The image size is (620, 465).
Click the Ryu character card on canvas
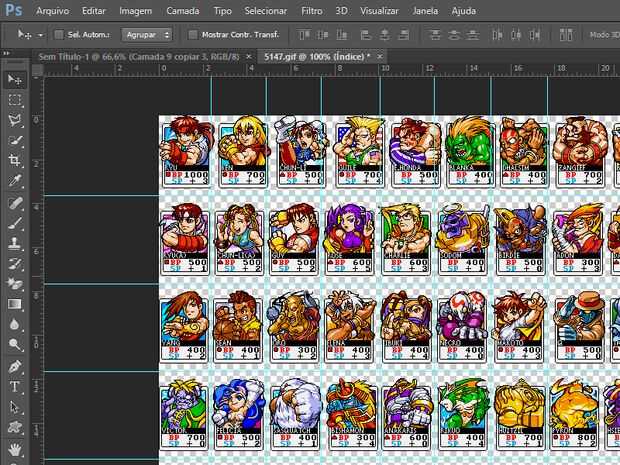(188, 152)
